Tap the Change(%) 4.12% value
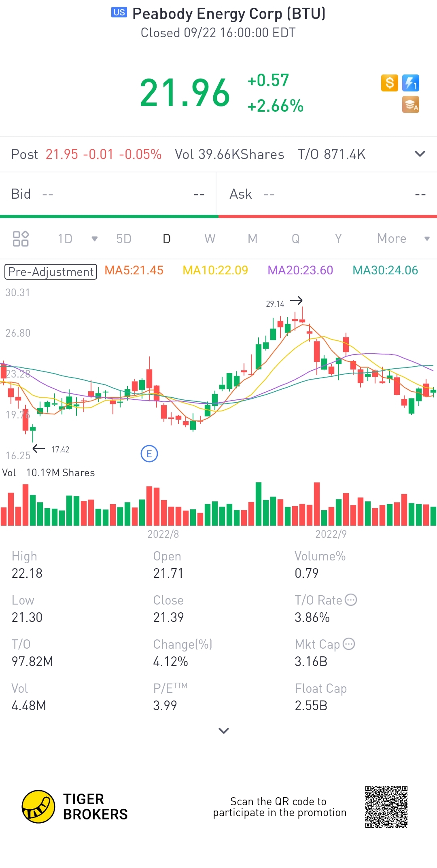This screenshot has width=437, height=868. pyautogui.click(x=170, y=662)
